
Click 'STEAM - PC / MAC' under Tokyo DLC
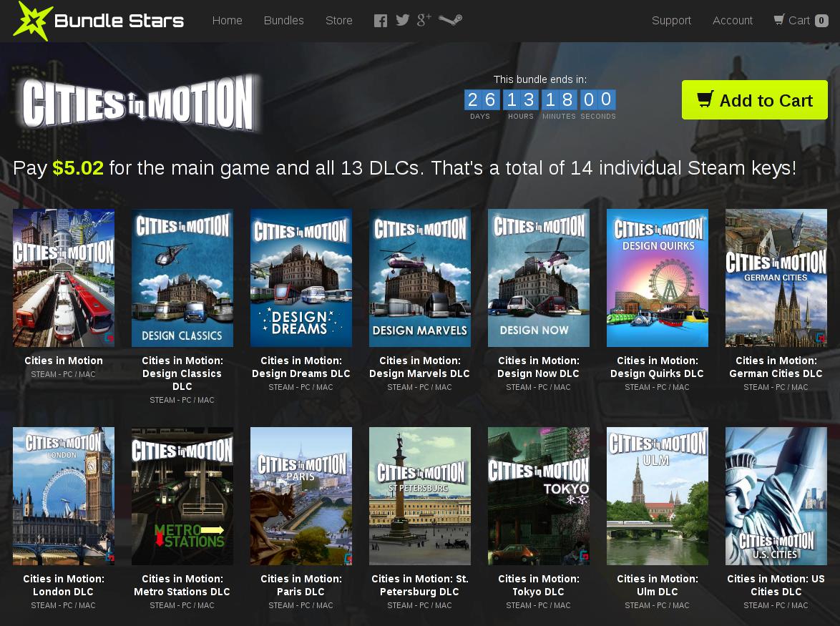(538, 605)
